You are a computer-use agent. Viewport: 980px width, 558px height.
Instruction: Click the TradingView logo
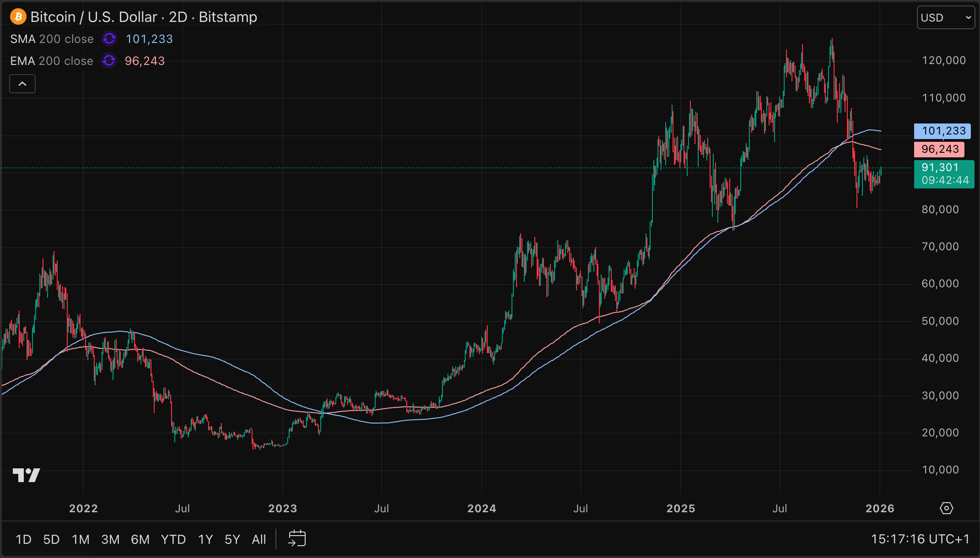[x=26, y=475]
